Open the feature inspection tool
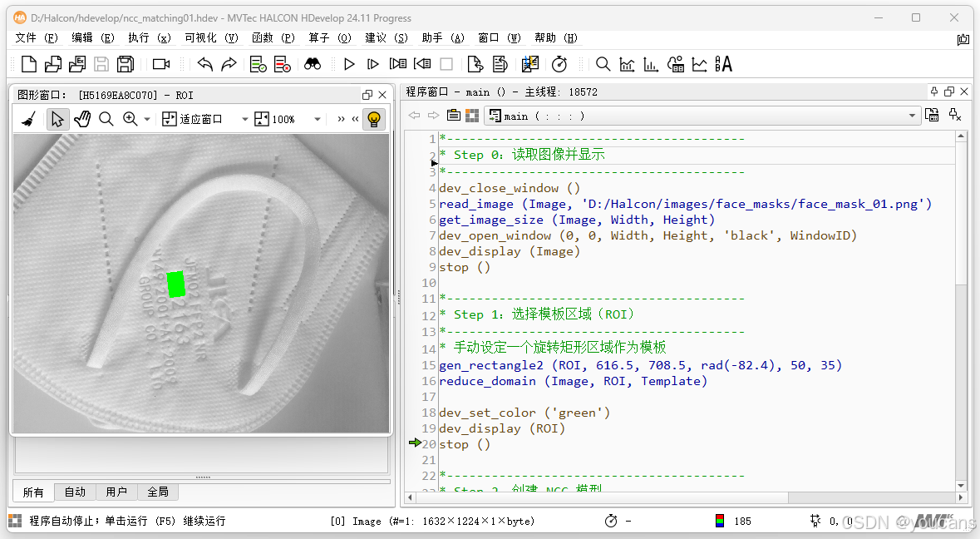 tap(676, 64)
